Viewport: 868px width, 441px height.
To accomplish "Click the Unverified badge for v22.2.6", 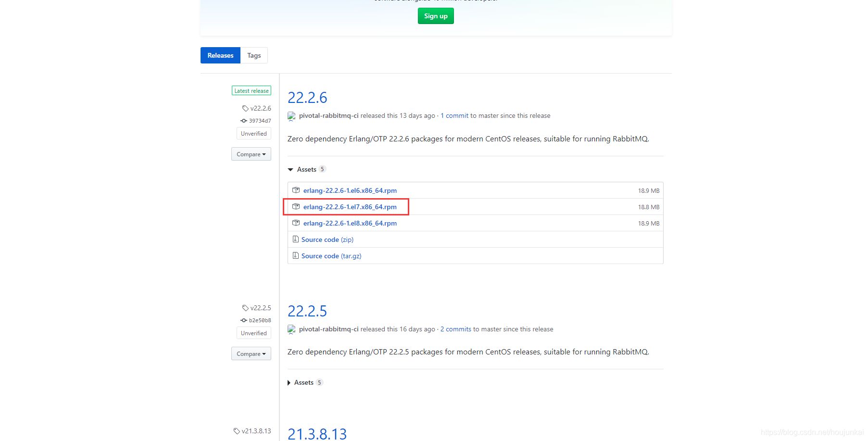I will [254, 133].
